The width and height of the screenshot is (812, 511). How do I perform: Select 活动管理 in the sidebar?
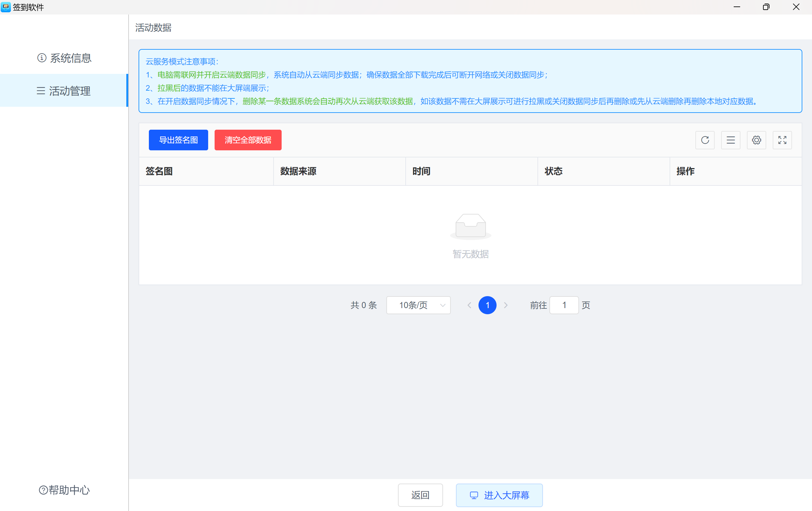click(63, 90)
